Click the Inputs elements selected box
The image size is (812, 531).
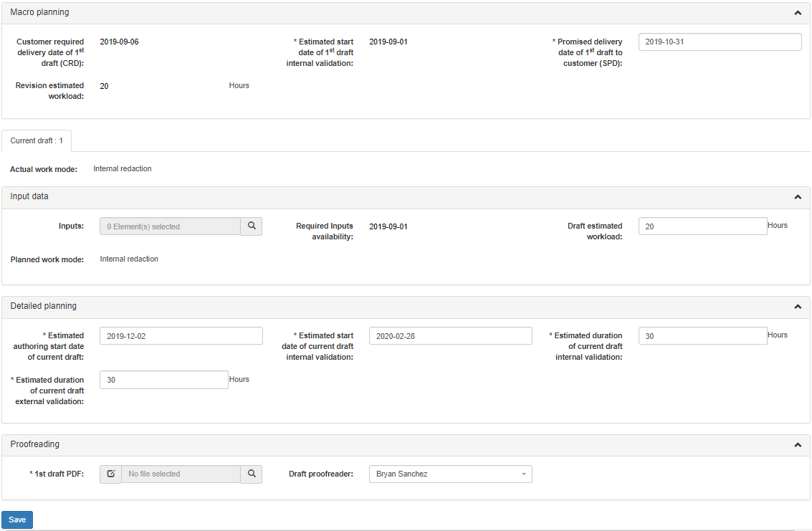click(170, 226)
